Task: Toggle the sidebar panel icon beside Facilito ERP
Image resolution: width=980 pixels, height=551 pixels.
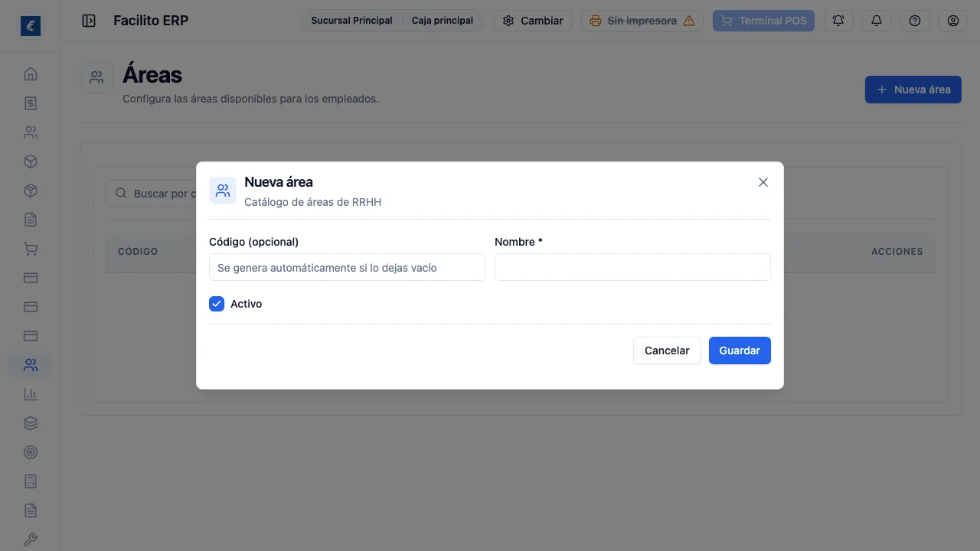Action: click(89, 21)
